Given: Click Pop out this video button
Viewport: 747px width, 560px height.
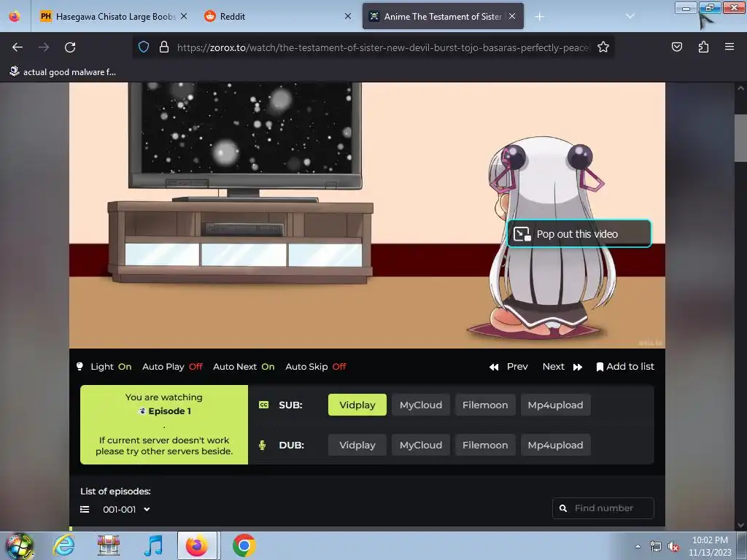Looking at the screenshot, I should click(578, 234).
